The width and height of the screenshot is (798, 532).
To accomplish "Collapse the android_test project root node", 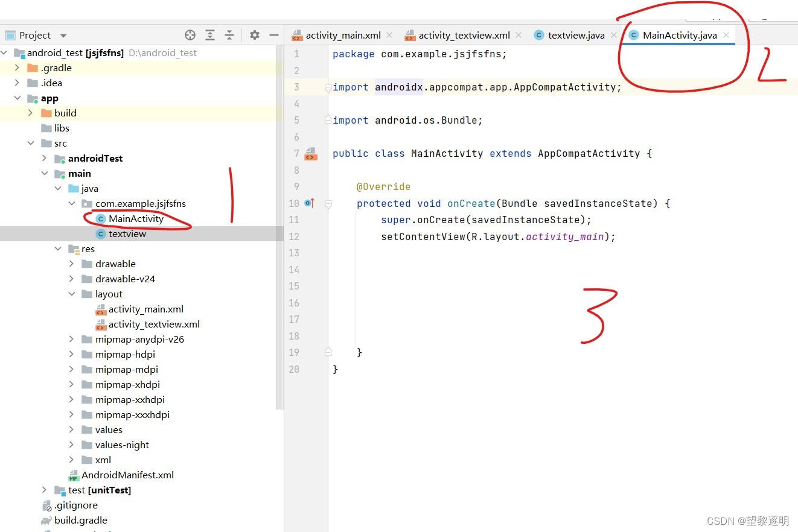I will tap(4, 53).
